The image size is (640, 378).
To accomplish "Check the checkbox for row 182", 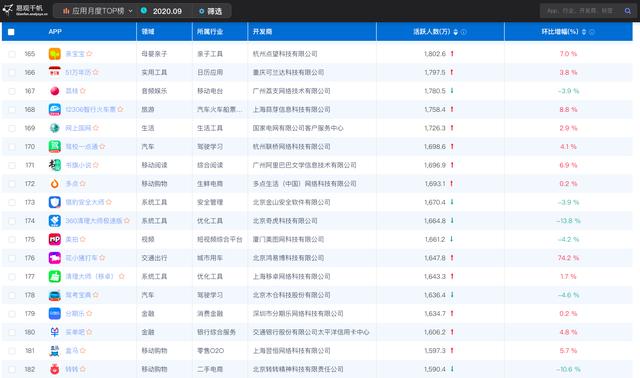I will (12, 369).
